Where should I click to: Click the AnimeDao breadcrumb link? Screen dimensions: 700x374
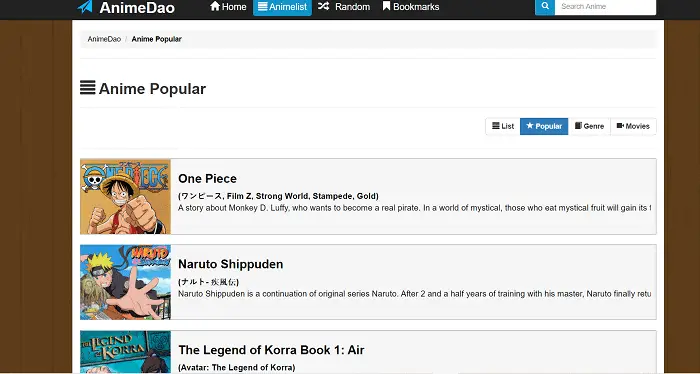[x=104, y=39]
